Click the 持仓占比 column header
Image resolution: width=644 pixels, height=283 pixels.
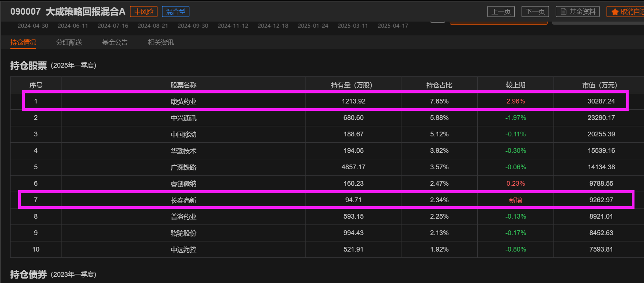pyautogui.click(x=439, y=85)
